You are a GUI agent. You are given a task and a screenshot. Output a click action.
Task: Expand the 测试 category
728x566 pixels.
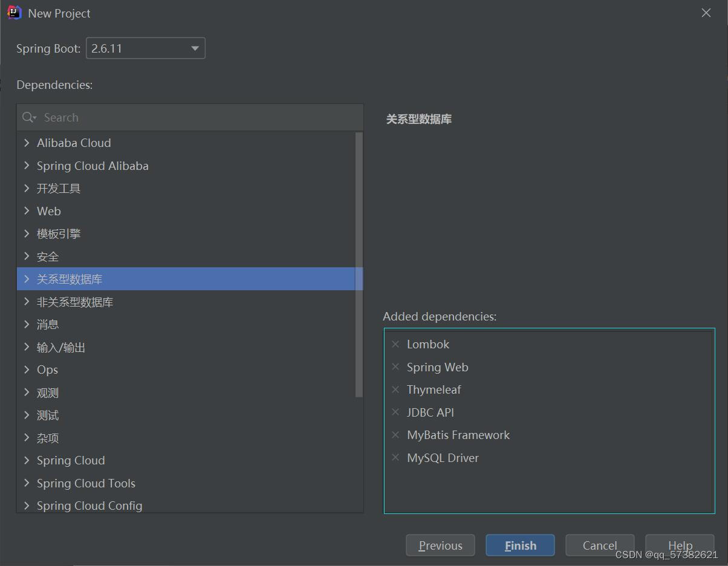pyautogui.click(x=27, y=415)
